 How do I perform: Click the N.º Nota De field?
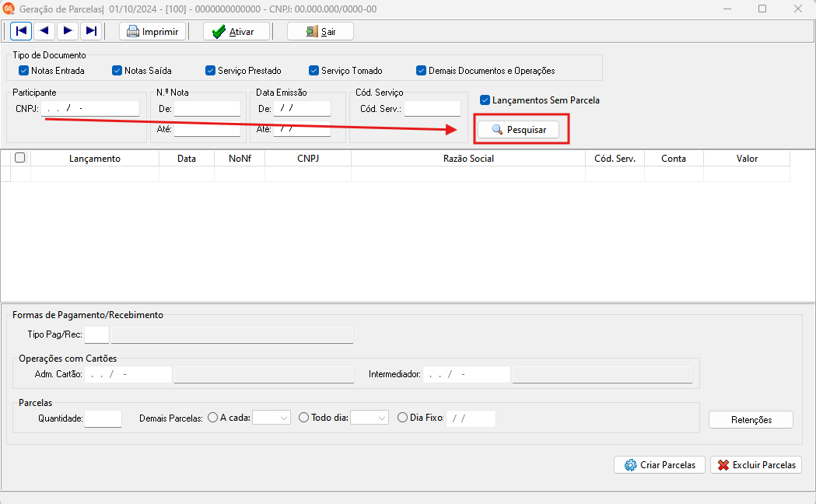(207, 109)
